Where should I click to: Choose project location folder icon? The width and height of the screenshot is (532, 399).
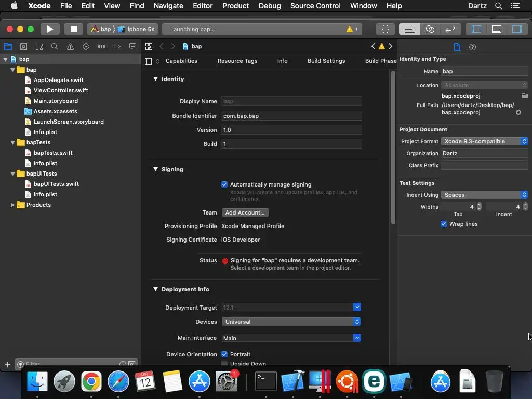[x=525, y=96]
